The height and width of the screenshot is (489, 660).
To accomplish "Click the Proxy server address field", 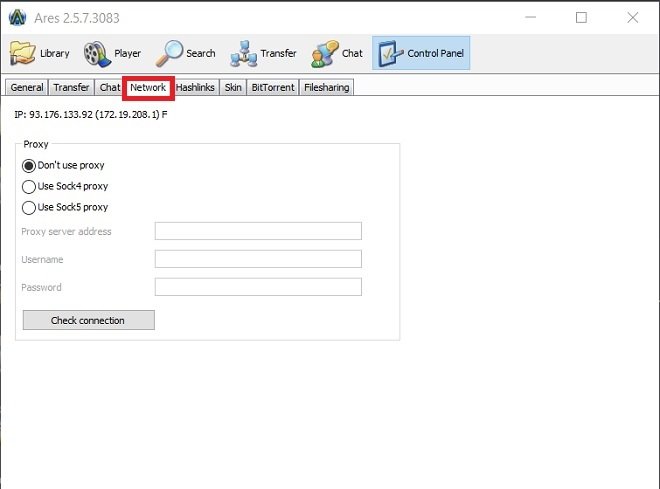I will (258, 231).
